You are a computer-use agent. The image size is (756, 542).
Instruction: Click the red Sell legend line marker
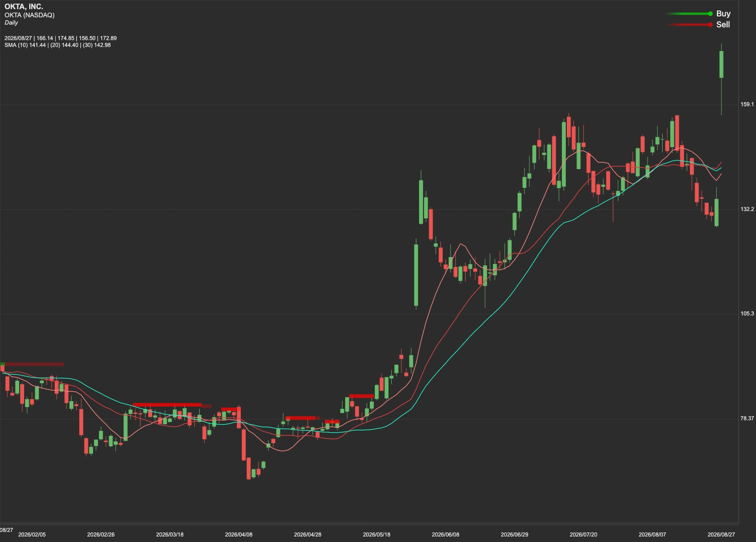click(x=689, y=25)
